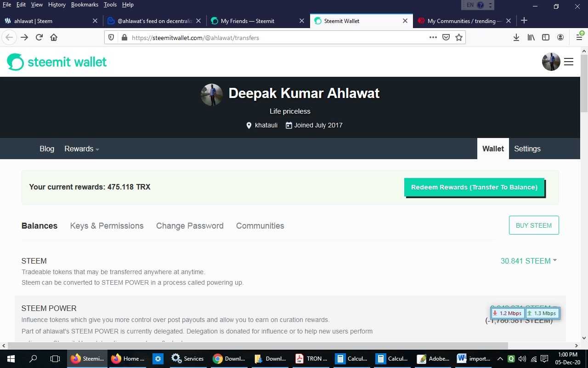Reload the Steemit Wallet page
The width and height of the screenshot is (588, 368).
click(x=39, y=38)
